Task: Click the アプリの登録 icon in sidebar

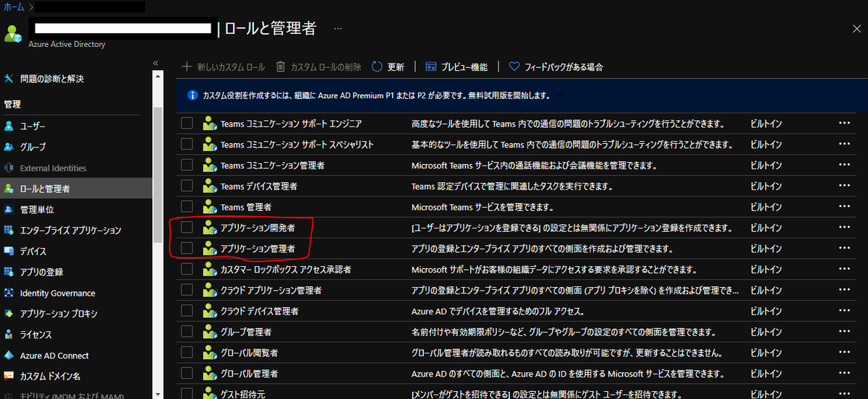Action: tap(9, 272)
